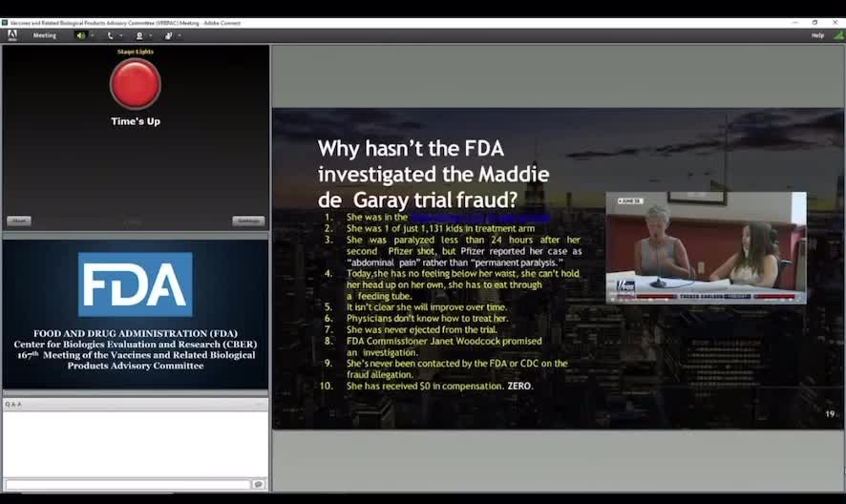Click the "Stage Lights" label
This screenshot has height=504, width=846.
[x=136, y=52]
